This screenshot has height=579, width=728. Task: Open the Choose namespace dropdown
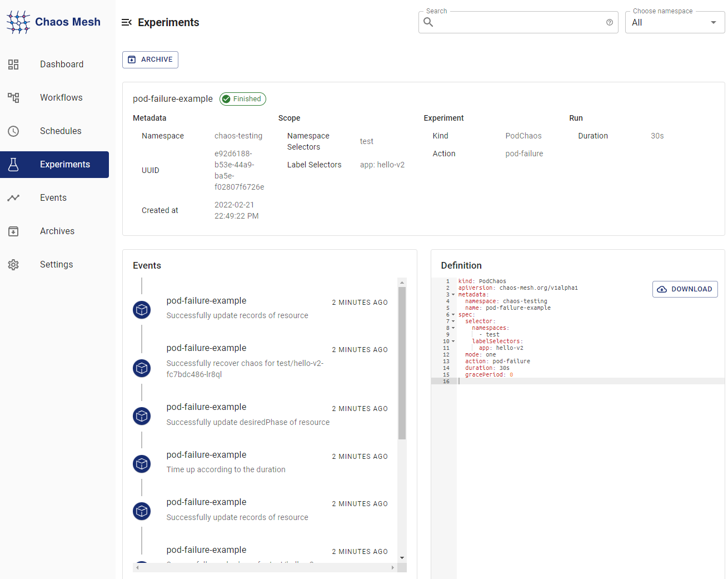click(x=675, y=22)
